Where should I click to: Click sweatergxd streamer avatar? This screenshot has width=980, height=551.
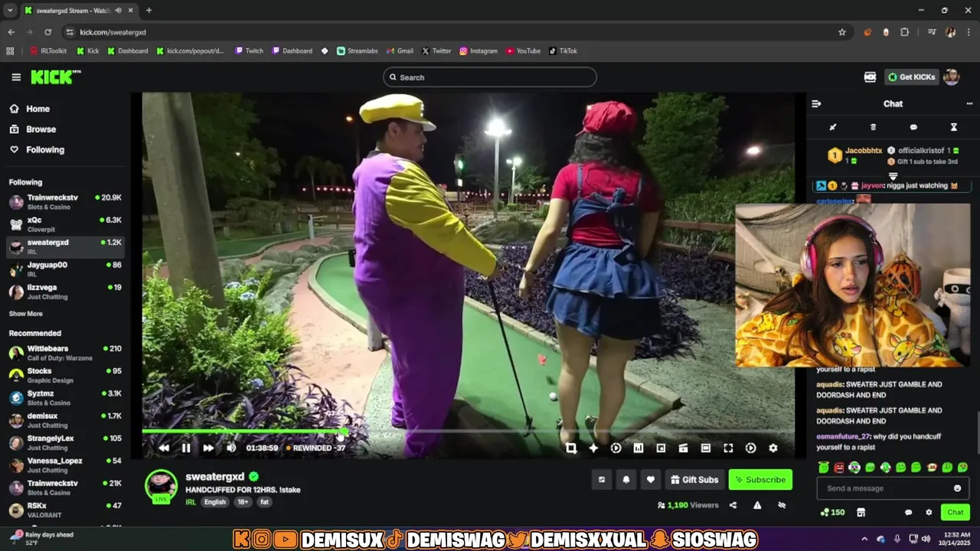(161, 486)
